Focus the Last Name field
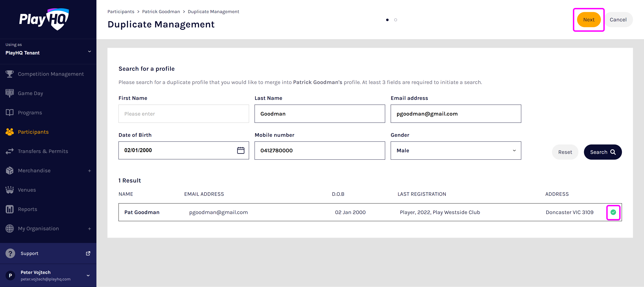The image size is (644, 287). click(320, 114)
